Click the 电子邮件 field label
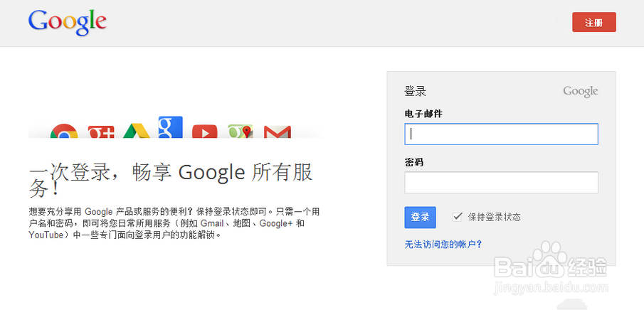 (x=423, y=114)
